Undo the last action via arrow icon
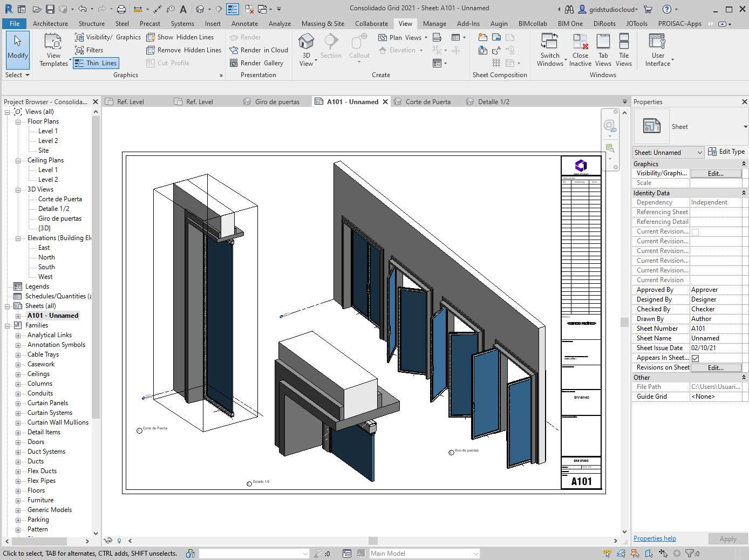 82,9
